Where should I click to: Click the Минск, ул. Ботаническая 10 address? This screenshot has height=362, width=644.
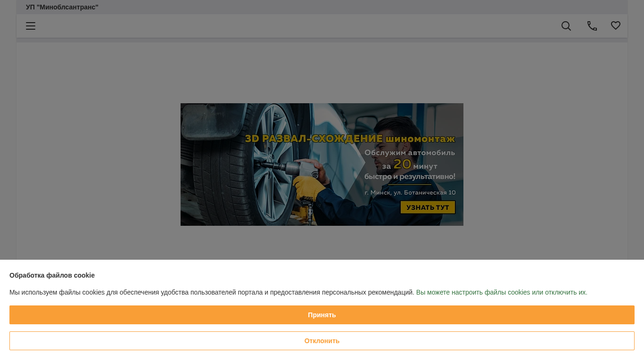coord(410,192)
